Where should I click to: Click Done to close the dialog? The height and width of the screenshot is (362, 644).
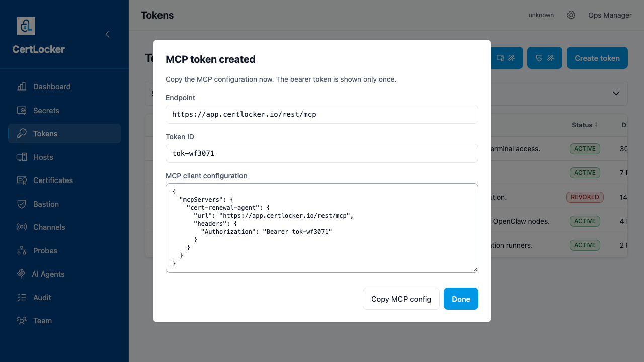point(461,299)
